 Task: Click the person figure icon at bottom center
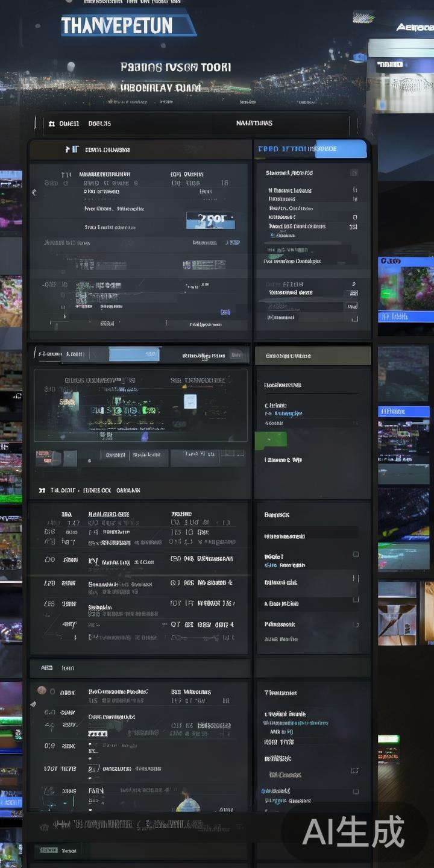pos(187,802)
